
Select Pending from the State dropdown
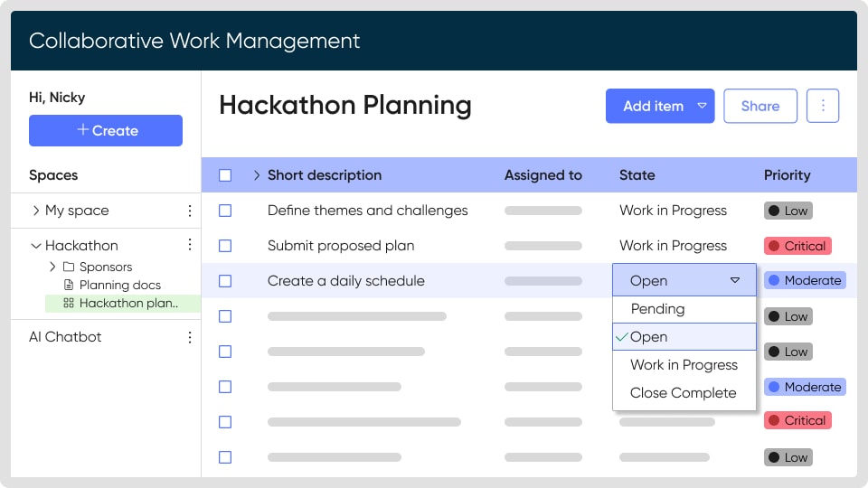coord(657,309)
